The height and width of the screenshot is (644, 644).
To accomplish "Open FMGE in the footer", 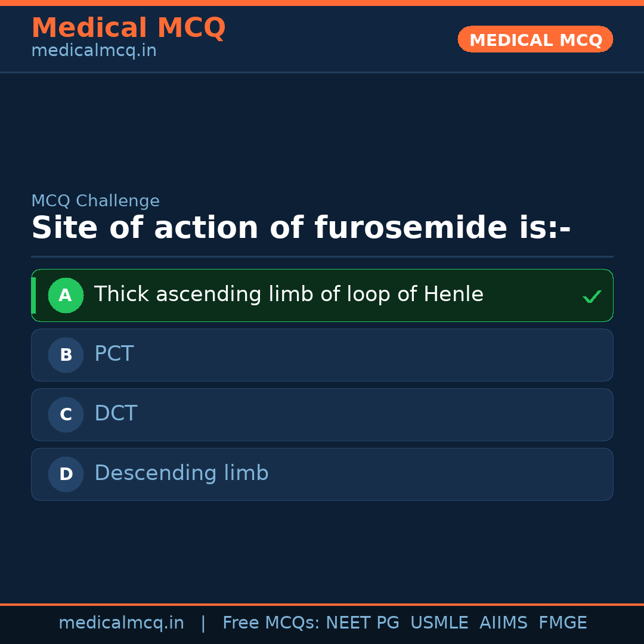I will 562,623.
